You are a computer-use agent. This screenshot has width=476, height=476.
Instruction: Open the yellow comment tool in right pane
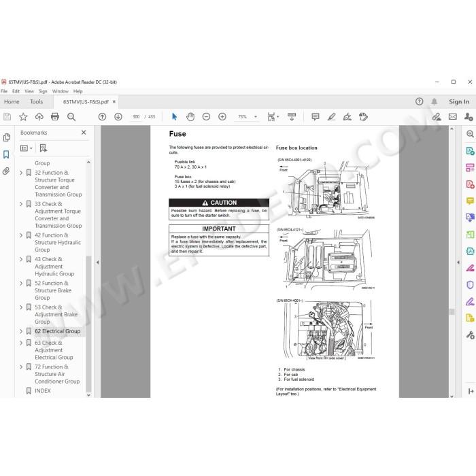coord(470,201)
